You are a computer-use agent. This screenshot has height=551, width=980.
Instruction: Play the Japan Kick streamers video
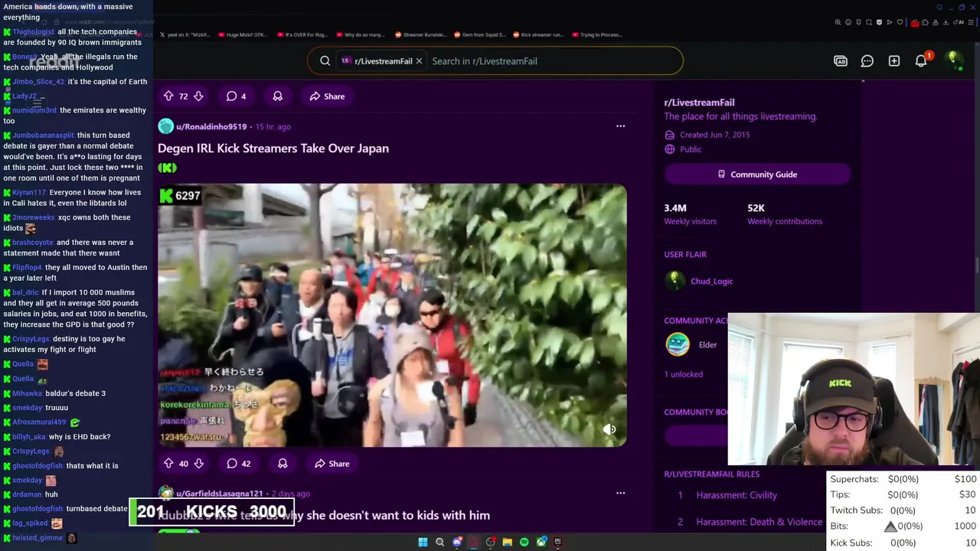(392, 315)
